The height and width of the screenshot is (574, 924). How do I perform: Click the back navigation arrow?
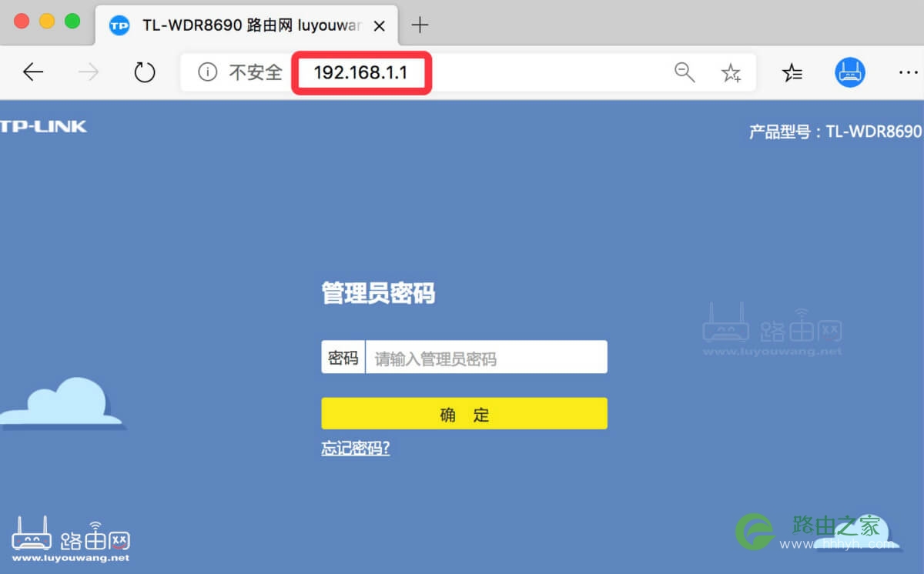point(32,72)
